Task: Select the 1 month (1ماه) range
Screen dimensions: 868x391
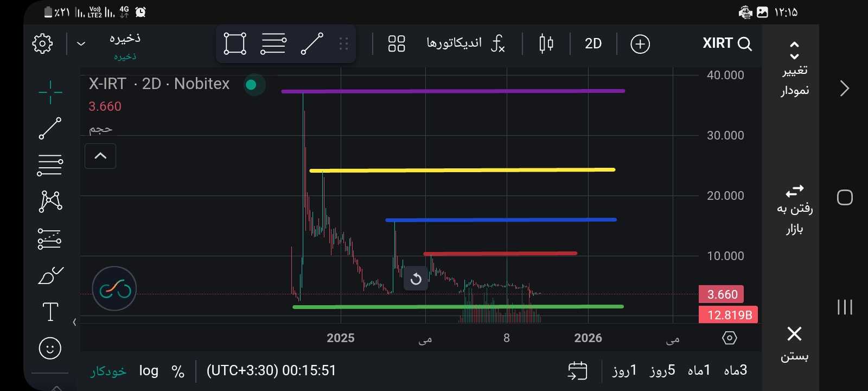Action: coord(699,371)
